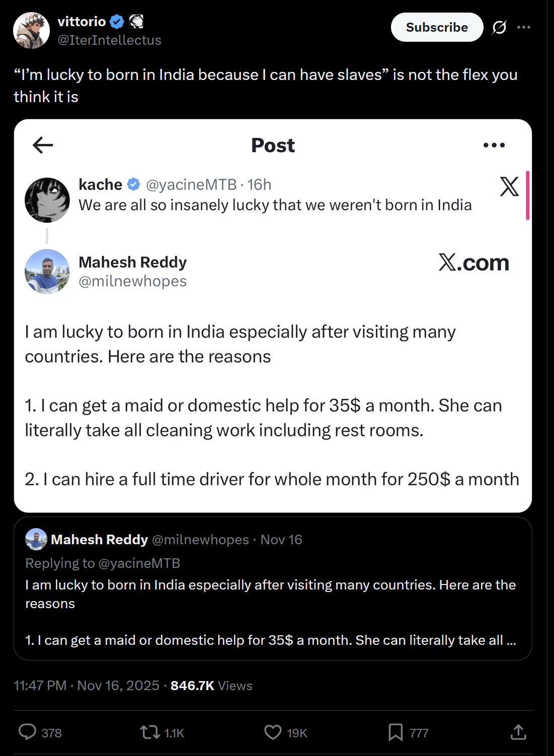Viewport: 554px width, 756px height.
Task: Click the post timestamp 11:47 PM · Nov 16, 2025
Action: (87, 686)
